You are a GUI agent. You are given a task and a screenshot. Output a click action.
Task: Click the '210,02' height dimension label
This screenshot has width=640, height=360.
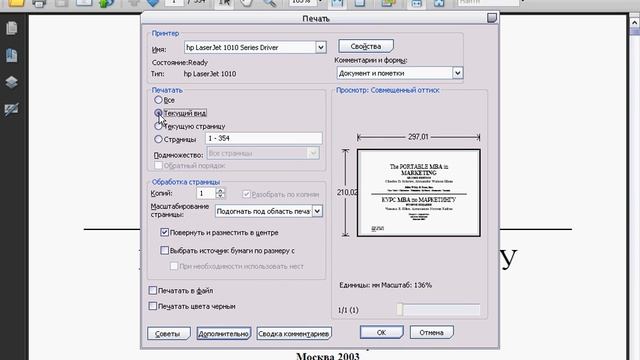pos(347,192)
